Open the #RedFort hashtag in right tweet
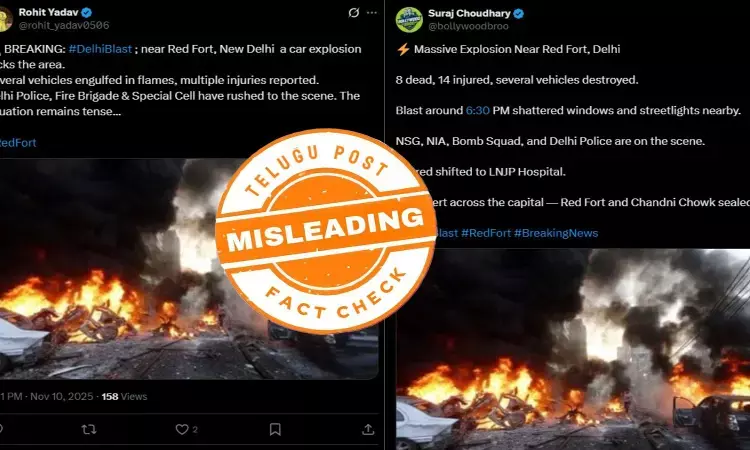 (x=486, y=233)
